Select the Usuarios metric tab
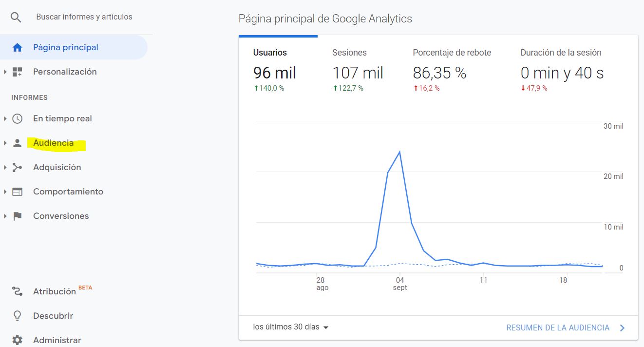Image resolution: width=644 pixels, height=347 pixels. pos(270,53)
